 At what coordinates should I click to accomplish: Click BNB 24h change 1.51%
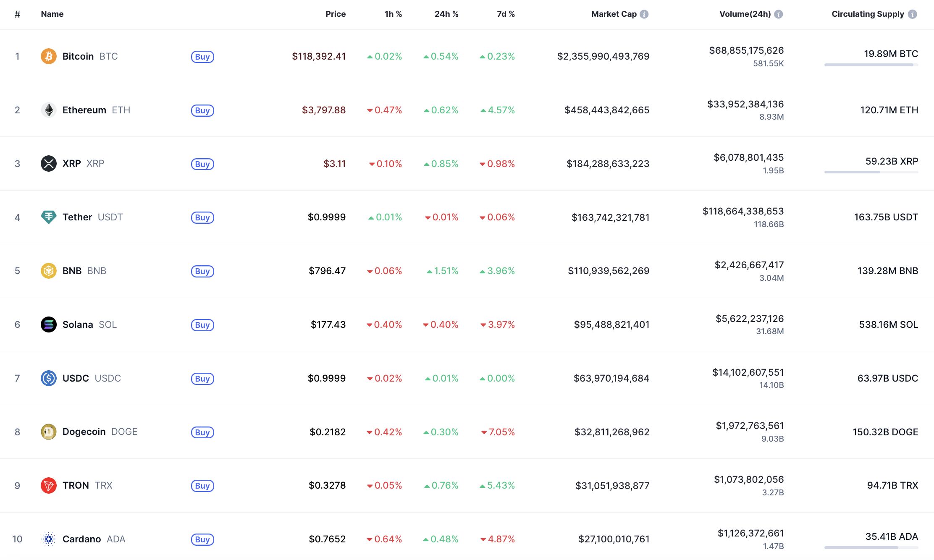click(x=443, y=271)
